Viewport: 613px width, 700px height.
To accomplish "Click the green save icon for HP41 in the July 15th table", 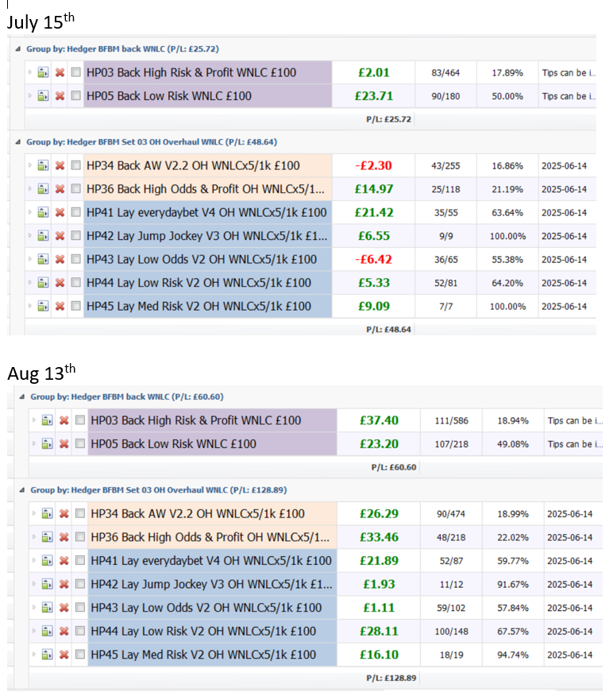I will click(x=43, y=213).
